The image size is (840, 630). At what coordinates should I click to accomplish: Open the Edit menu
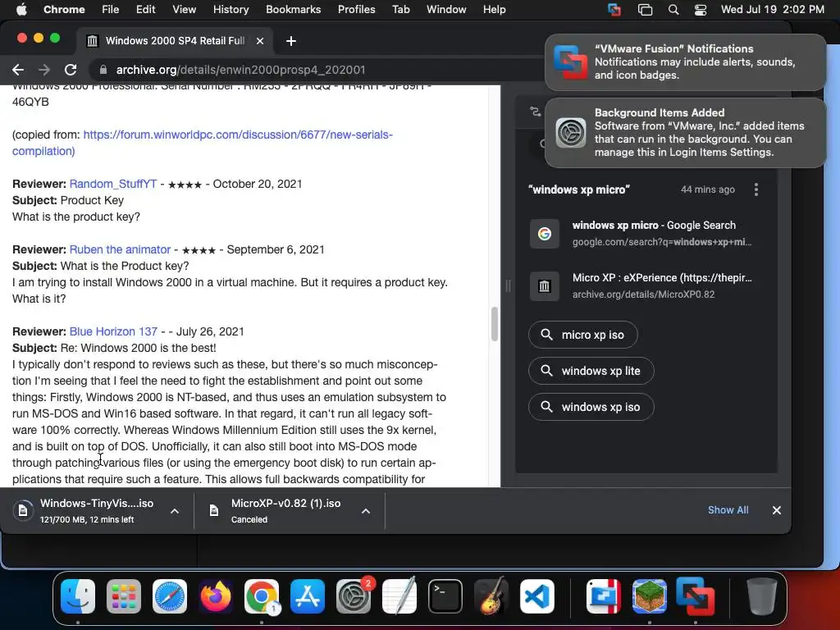click(145, 9)
